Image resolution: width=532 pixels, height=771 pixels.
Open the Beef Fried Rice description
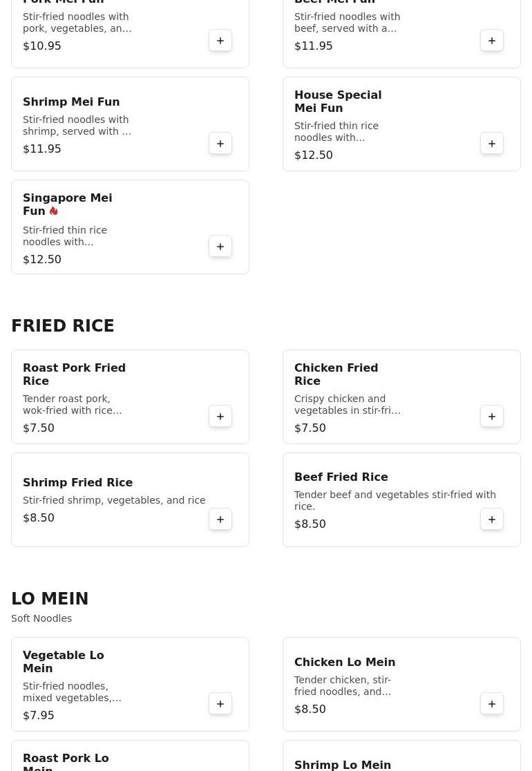(395, 500)
